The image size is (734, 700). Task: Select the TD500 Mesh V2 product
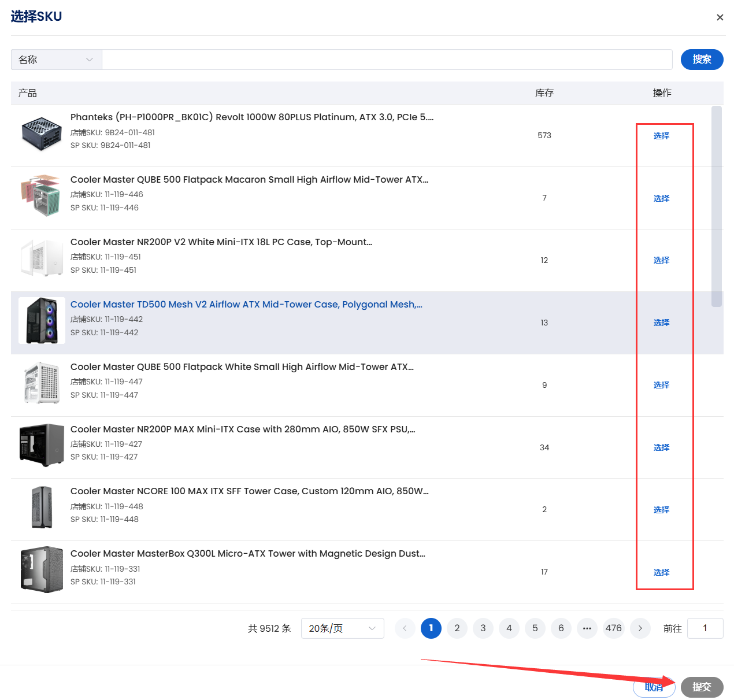(661, 323)
